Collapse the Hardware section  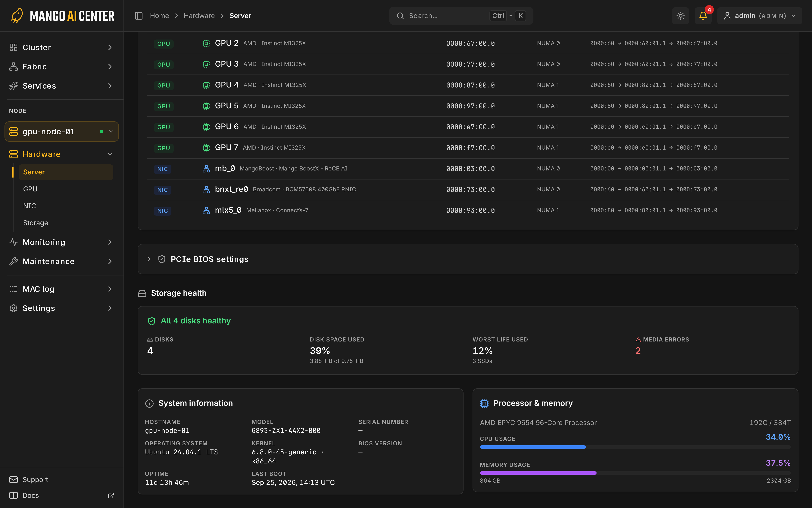pos(62,154)
